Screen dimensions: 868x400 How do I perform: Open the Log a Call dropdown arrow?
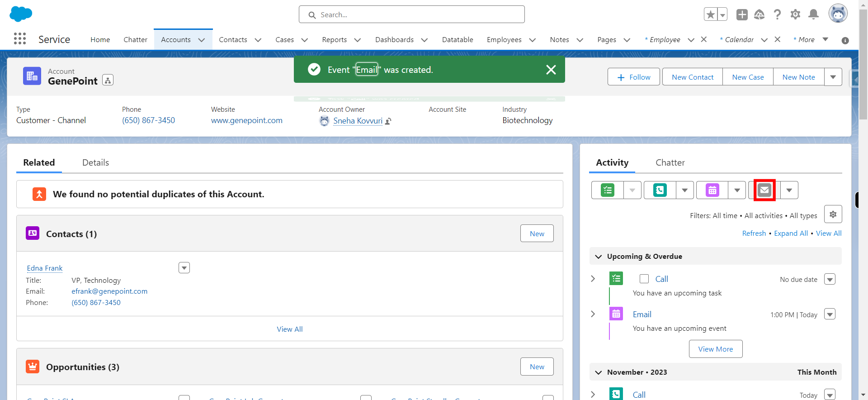[x=684, y=190]
